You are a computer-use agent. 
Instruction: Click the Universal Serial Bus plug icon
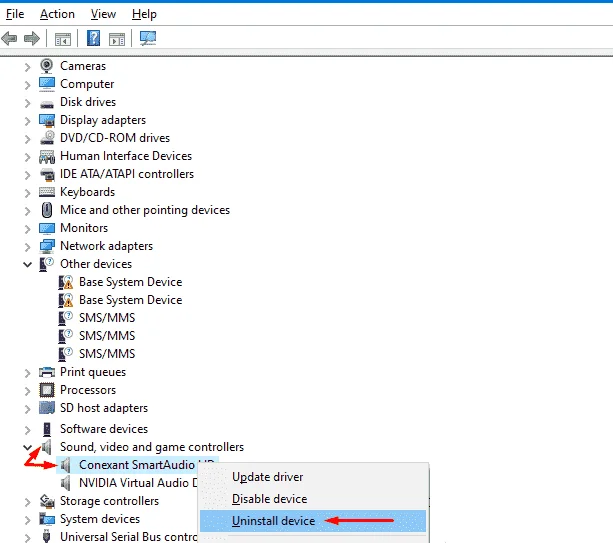point(47,536)
